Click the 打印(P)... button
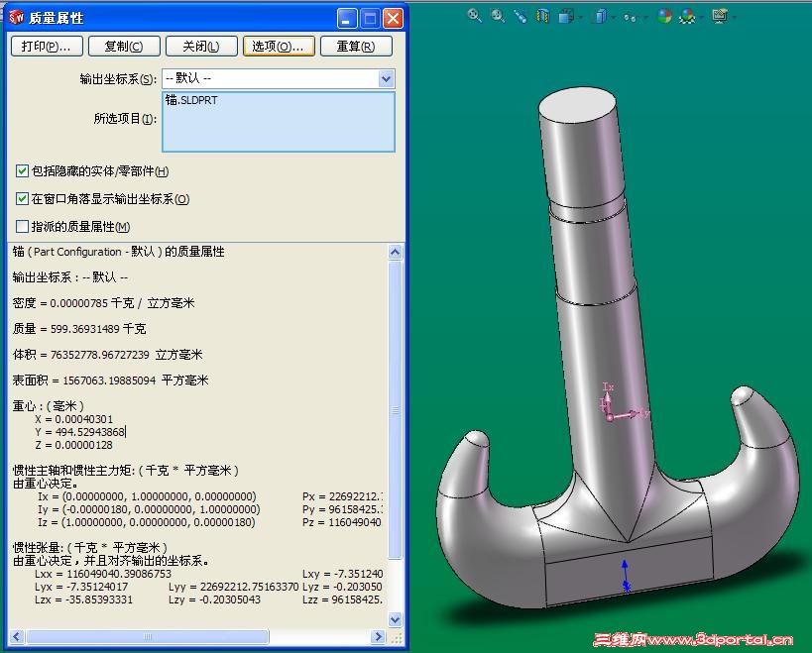 [x=47, y=46]
